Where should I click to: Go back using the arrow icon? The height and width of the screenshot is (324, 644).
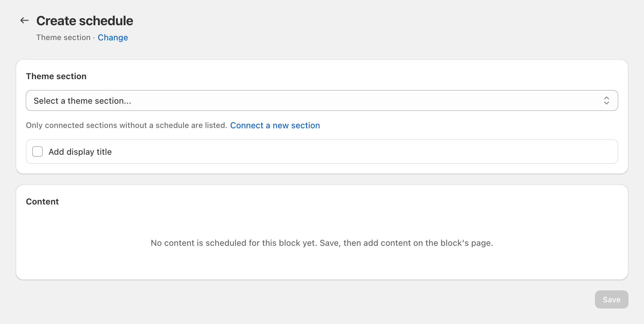(25, 21)
